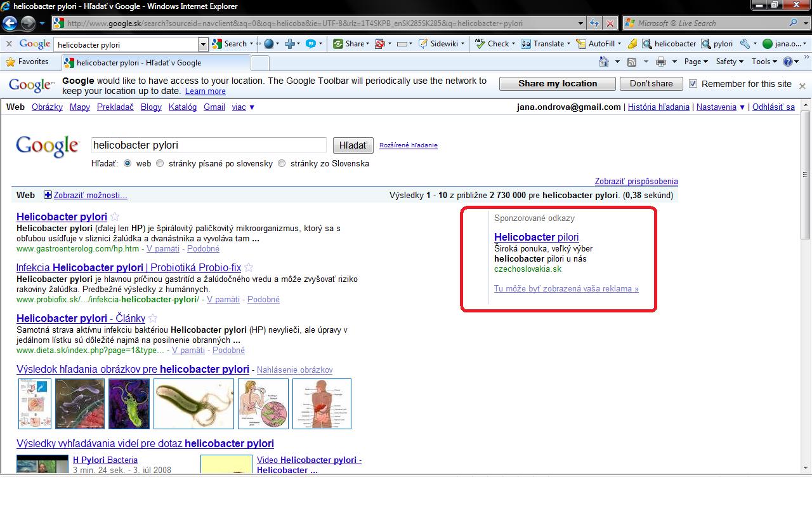Open Prekladač in the Google nav
The width and height of the screenshot is (812, 508).
(x=115, y=107)
